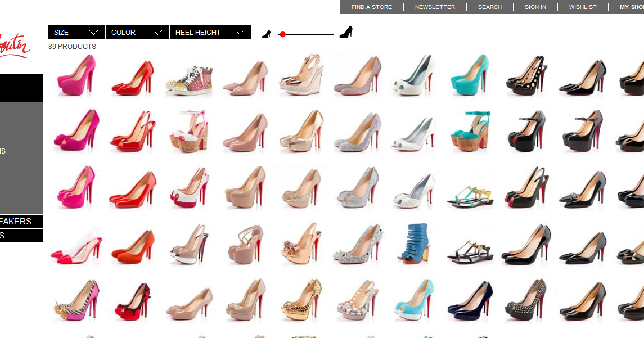Open the zebra-print pink spiked pump
The height and width of the screenshot is (338, 644).
coord(77,301)
